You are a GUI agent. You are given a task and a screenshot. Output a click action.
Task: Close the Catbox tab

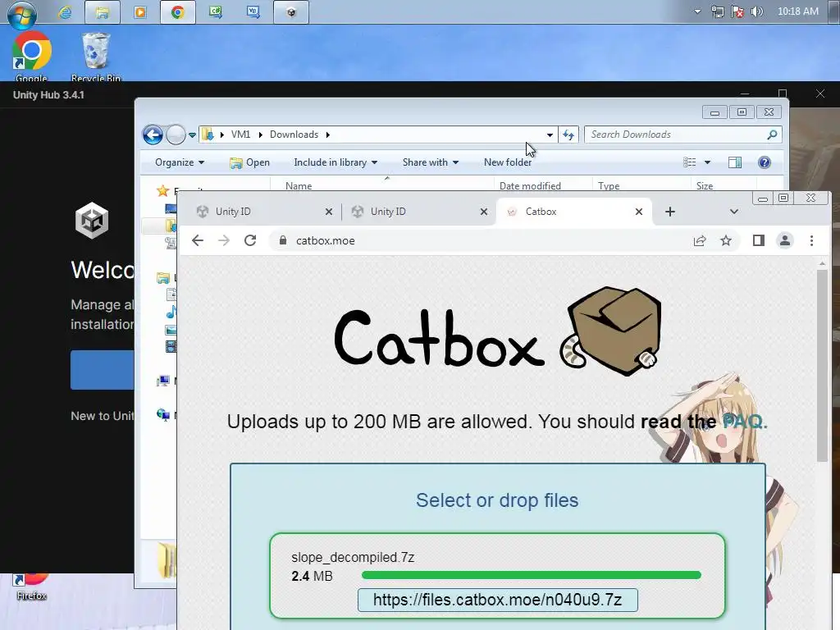(638, 212)
